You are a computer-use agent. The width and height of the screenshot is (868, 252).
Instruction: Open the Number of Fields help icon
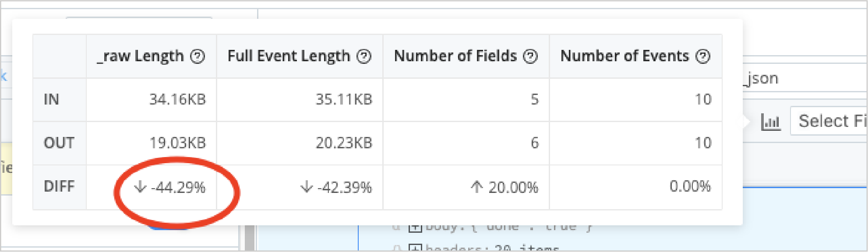[531, 56]
